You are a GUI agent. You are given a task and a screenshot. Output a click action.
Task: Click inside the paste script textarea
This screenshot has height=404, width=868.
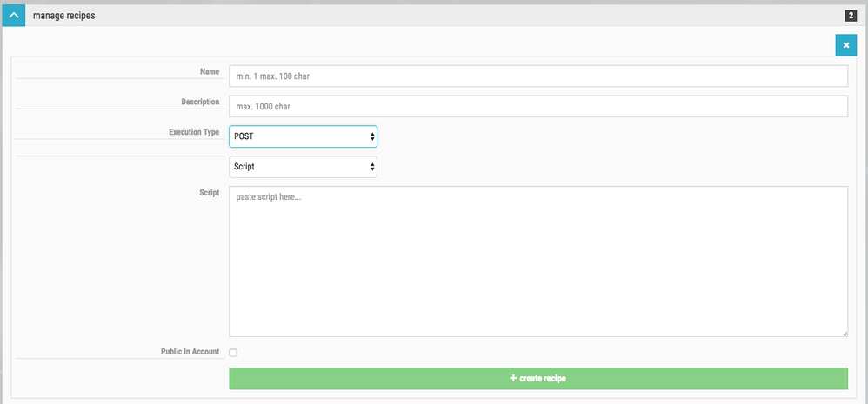(x=537, y=261)
